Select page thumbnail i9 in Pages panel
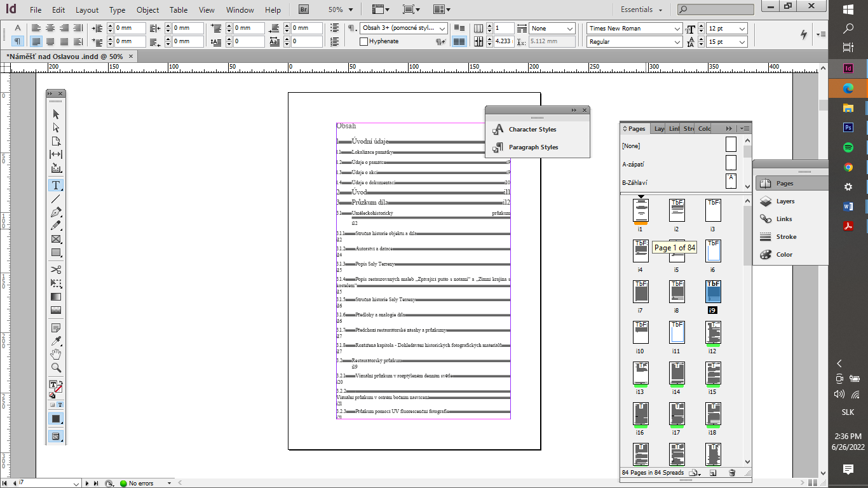 point(712,292)
